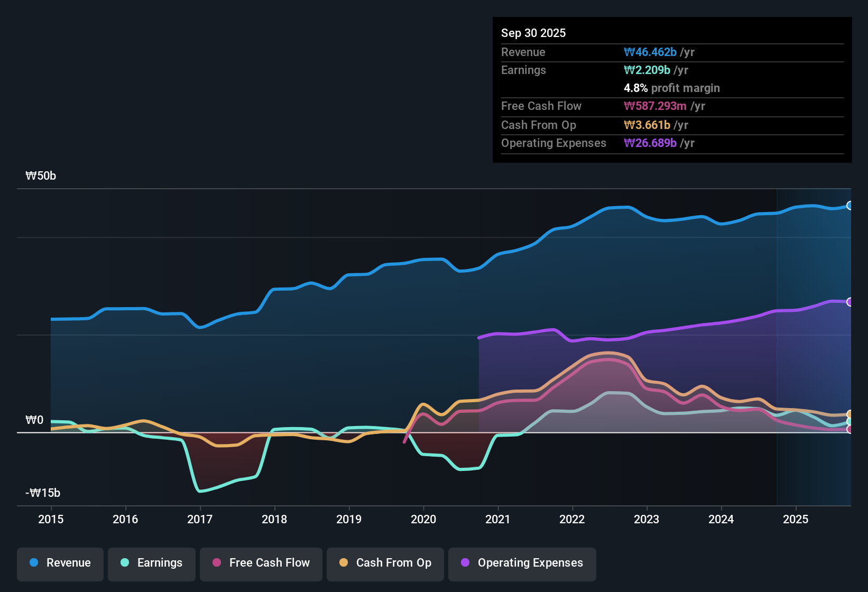Viewport: 868px width, 592px height.
Task: Click the Cash From Op endpoint marker
Action: 850,414
